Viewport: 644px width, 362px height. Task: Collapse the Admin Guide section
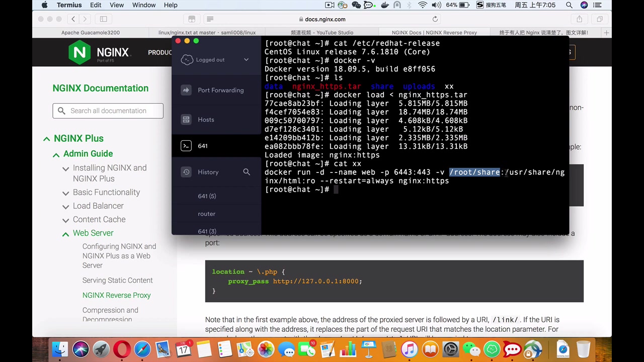[x=56, y=154]
